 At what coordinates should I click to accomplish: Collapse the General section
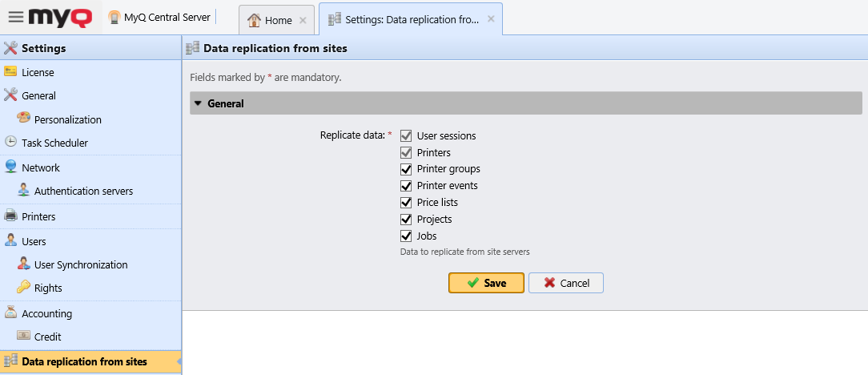tap(199, 103)
